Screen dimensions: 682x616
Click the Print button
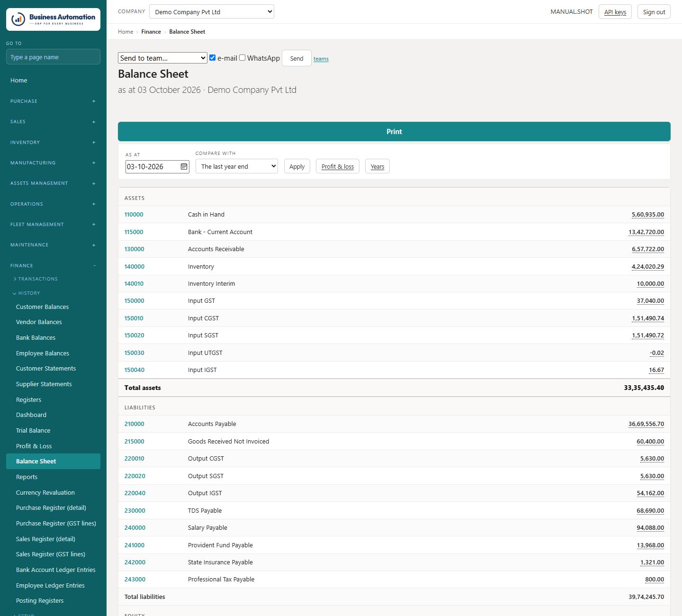click(394, 132)
